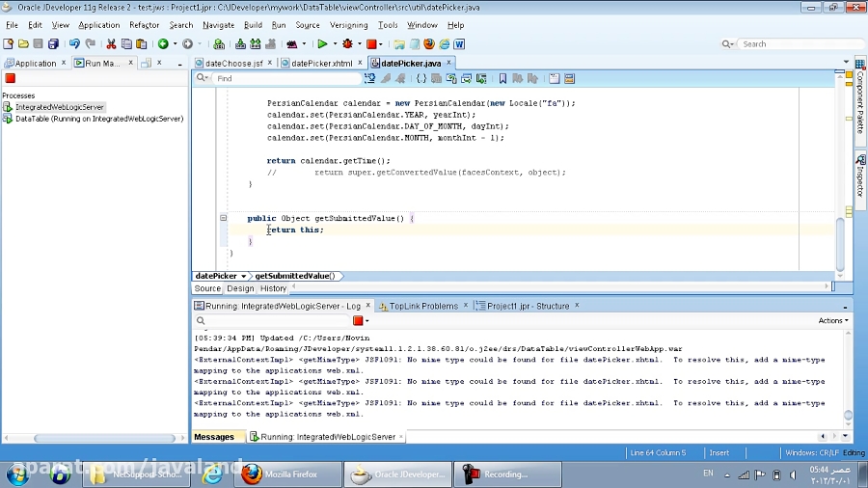Click the toggle bookmark icon in editor toolbar

(x=502, y=78)
